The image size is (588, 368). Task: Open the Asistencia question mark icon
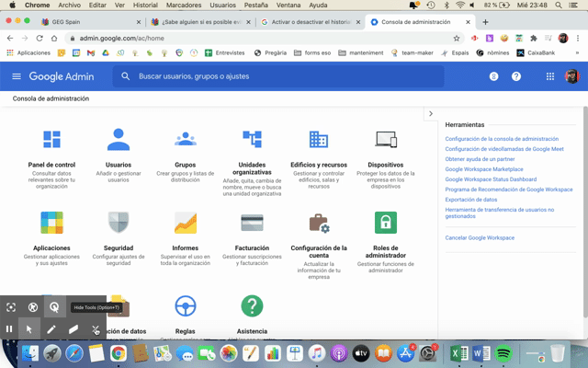point(252,306)
